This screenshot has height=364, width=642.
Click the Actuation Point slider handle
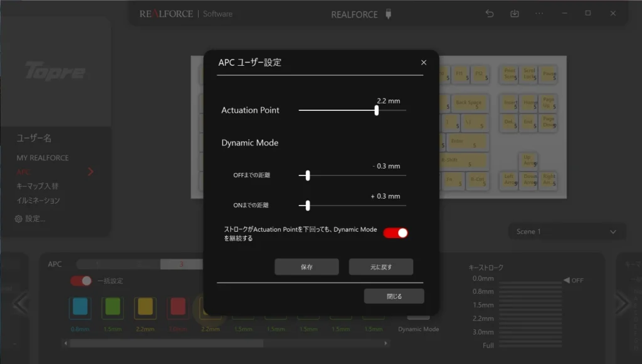(x=377, y=110)
